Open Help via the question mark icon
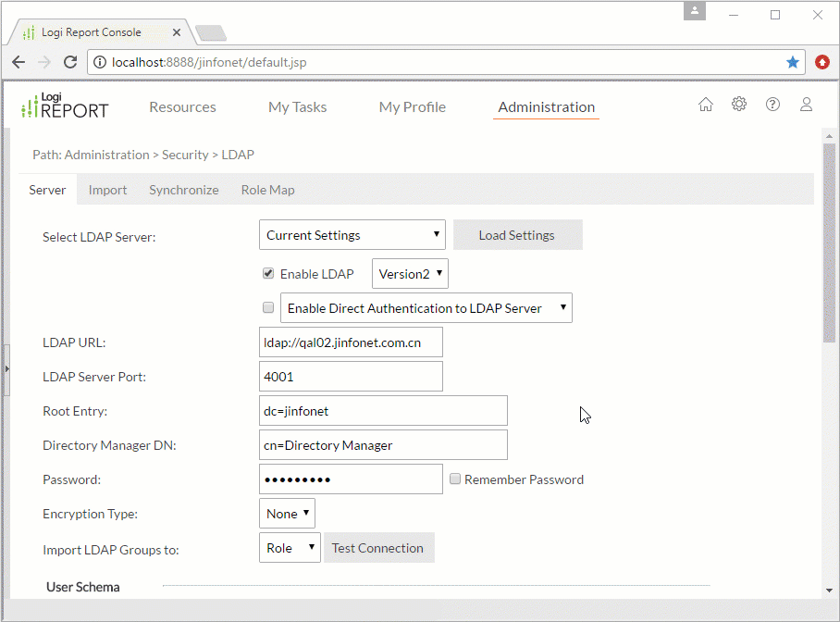 click(x=772, y=104)
